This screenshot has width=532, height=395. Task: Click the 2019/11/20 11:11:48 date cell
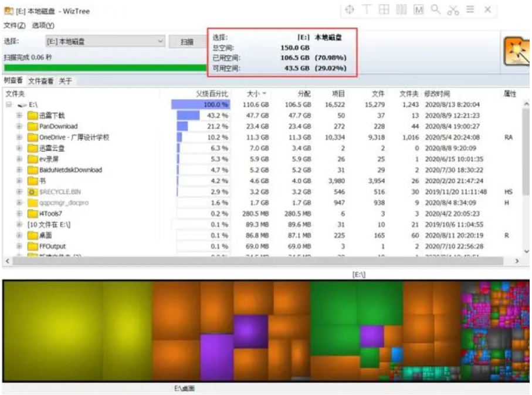(x=456, y=192)
